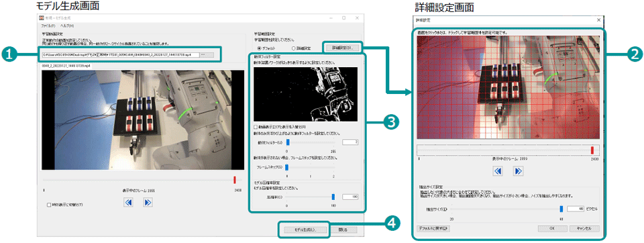The height and width of the screenshot is (243, 644).
Task: Open the ヘルプ(H) menu
Action: click(x=67, y=26)
